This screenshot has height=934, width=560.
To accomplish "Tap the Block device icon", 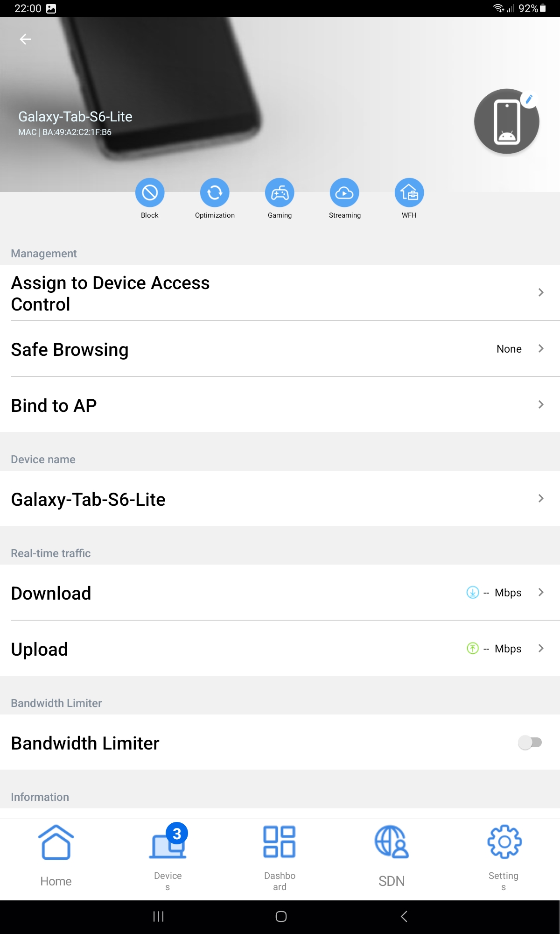I will (150, 192).
